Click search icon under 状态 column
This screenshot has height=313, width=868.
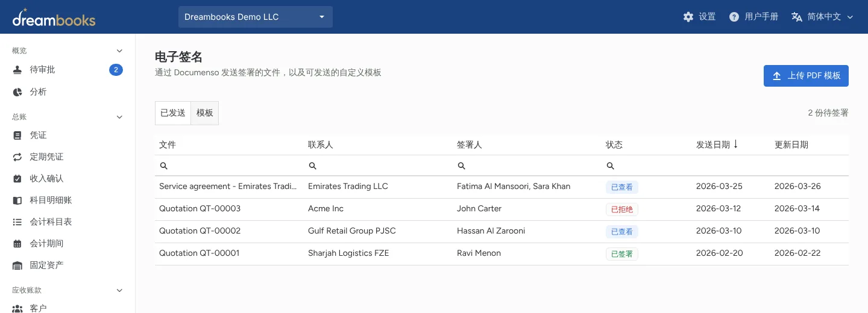[610, 166]
